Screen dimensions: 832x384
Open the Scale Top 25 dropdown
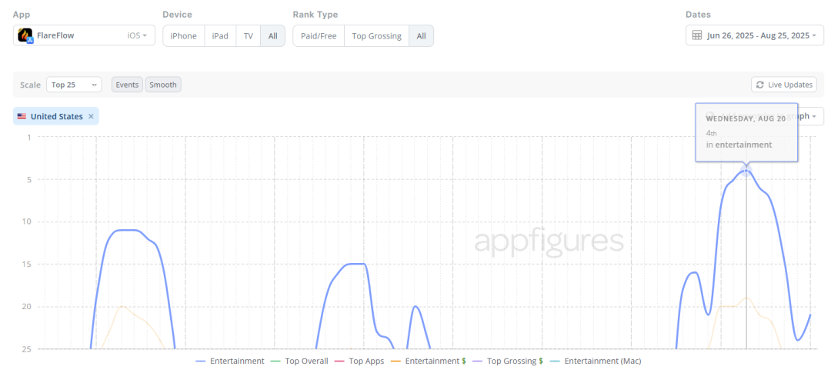click(x=74, y=85)
